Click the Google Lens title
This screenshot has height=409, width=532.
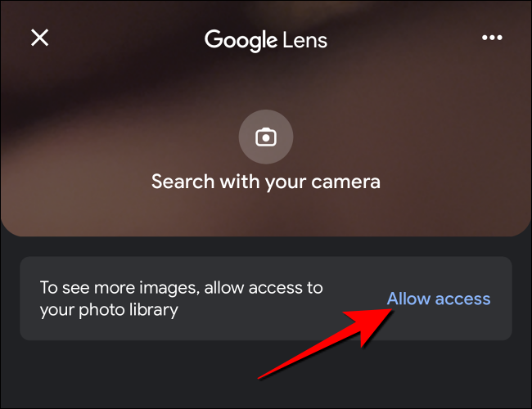pyautogui.click(x=266, y=40)
